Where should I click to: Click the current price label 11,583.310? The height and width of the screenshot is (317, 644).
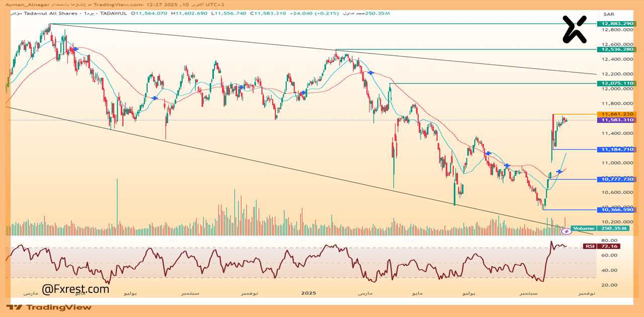pos(616,120)
